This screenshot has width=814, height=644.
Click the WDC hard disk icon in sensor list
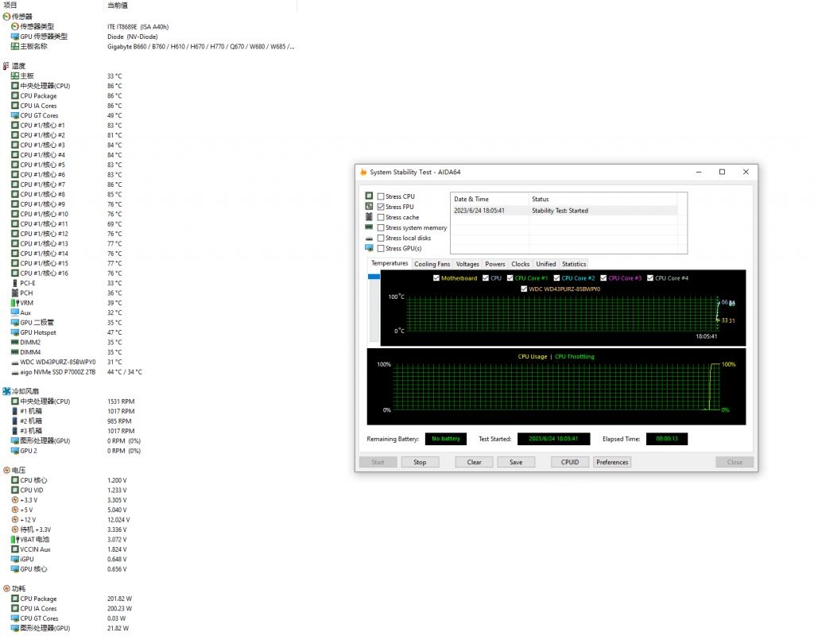14,362
